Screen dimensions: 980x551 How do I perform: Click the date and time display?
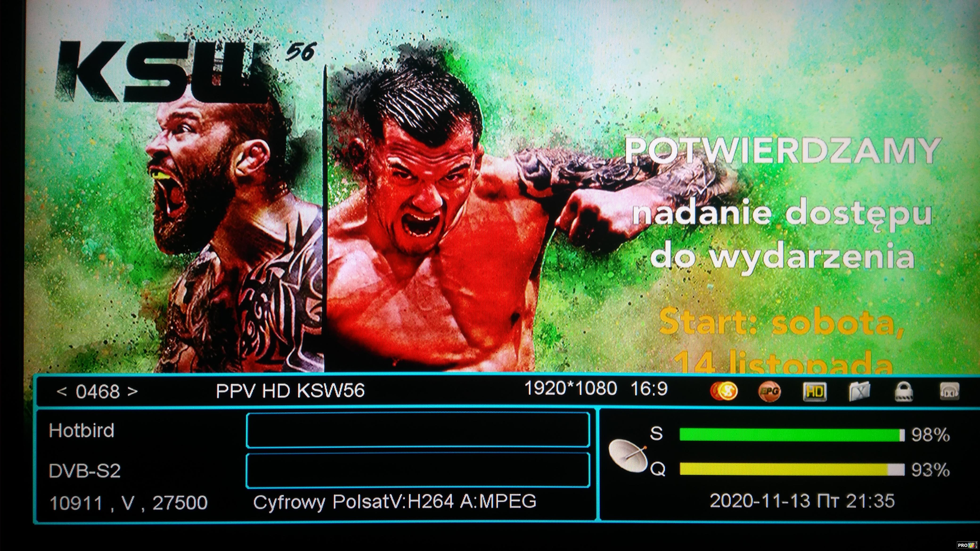[x=802, y=501]
